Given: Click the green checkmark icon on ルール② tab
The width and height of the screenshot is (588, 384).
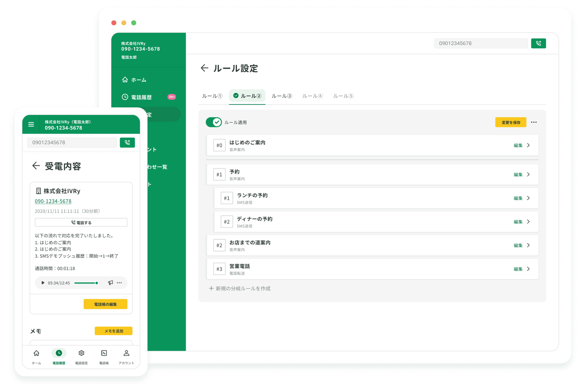Looking at the screenshot, I should [x=236, y=95].
